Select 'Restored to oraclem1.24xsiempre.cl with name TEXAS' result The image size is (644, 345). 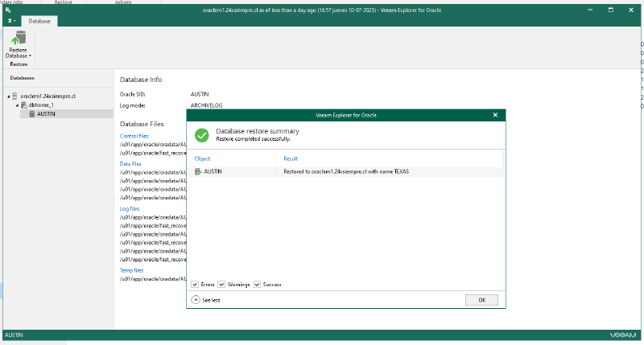click(x=346, y=171)
